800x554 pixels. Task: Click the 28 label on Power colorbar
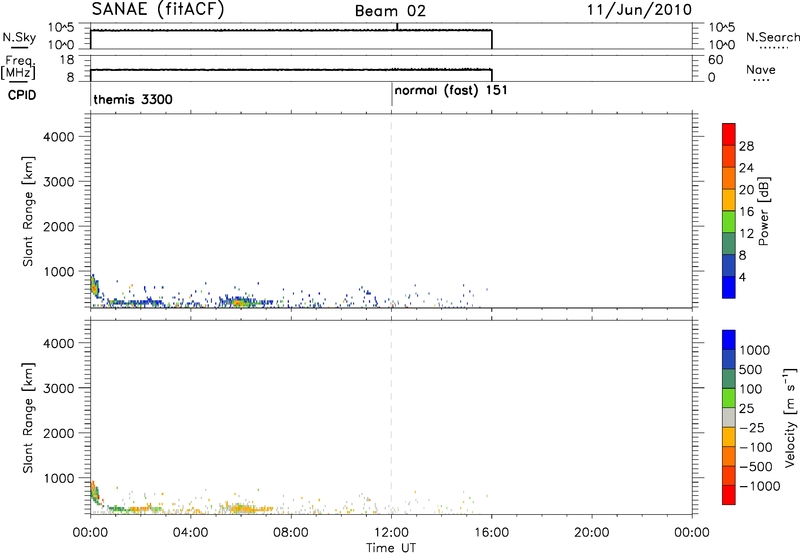pos(746,146)
